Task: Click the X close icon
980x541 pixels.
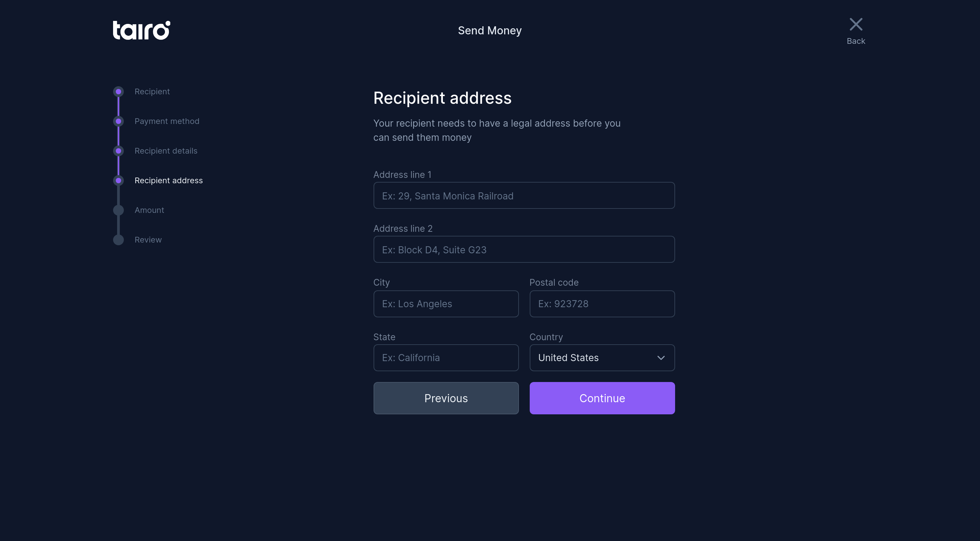Action: (x=855, y=24)
